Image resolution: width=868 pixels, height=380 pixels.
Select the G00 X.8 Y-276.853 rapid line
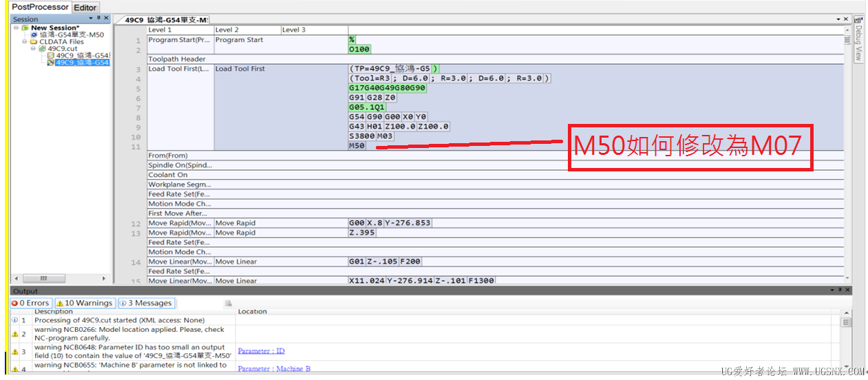[390, 223]
